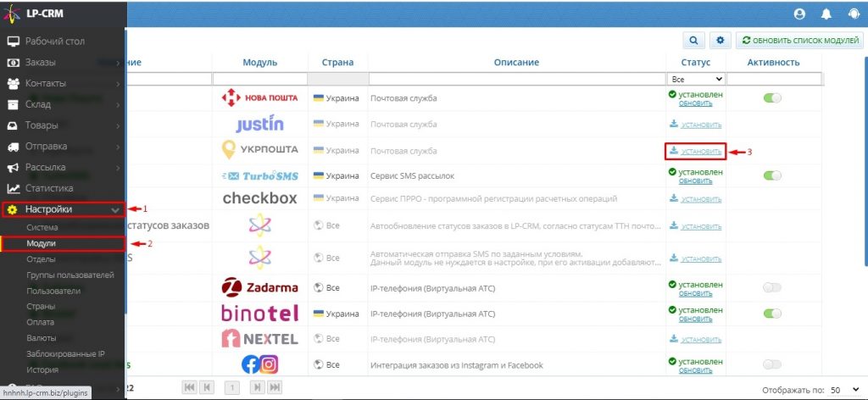Go to last page pagination icon
This screenshot has height=400, width=868.
point(275,387)
